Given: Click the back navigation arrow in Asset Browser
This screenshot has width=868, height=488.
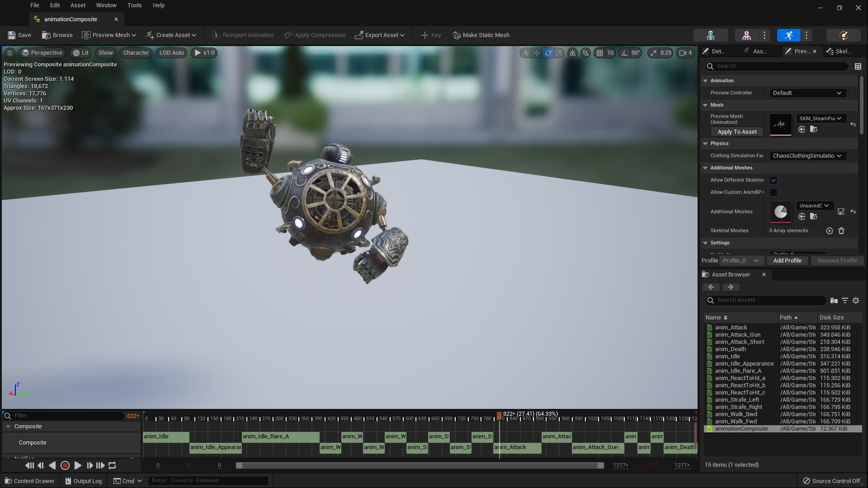Looking at the screenshot, I should 711,287.
